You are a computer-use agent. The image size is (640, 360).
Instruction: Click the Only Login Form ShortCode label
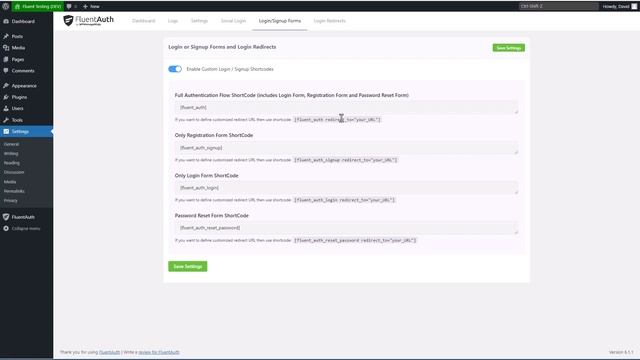point(207,176)
